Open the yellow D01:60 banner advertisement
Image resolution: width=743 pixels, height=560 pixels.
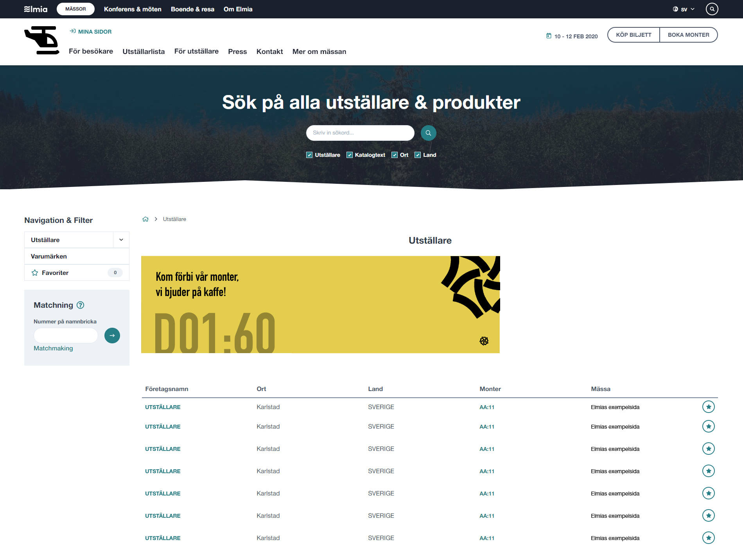pos(320,305)
